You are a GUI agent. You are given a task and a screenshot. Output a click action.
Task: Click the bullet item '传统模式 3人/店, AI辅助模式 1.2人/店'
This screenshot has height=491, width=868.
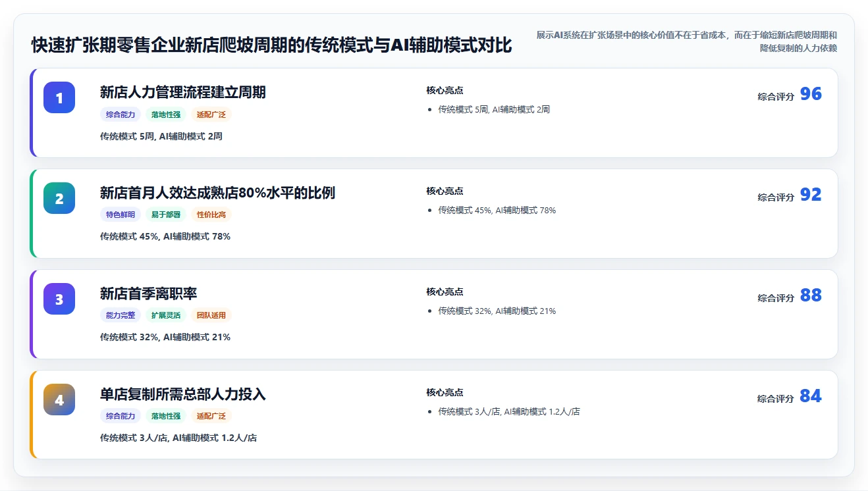(x=509, y=411)
